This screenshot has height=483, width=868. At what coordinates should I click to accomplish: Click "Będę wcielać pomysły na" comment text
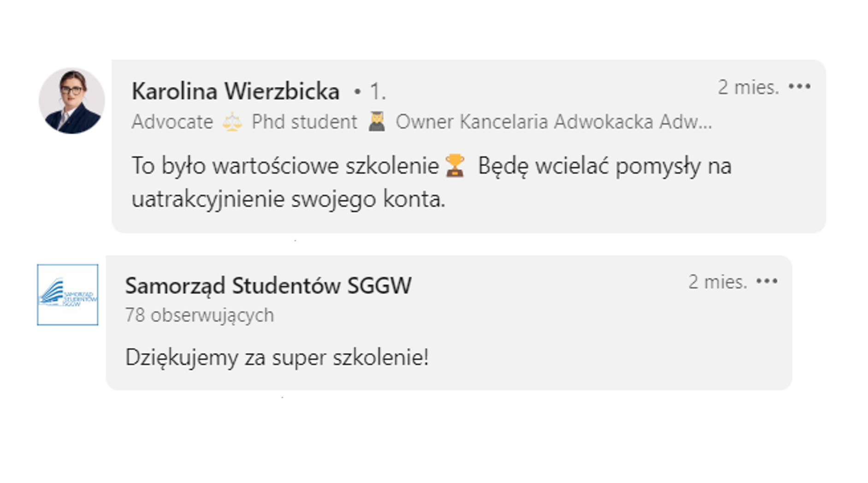point(604,166)
